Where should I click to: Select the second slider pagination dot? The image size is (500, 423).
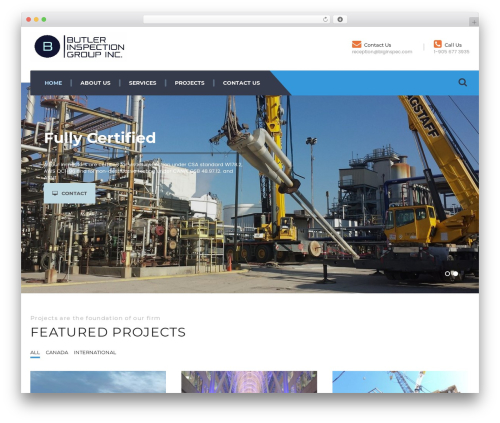tap(455, 273)
